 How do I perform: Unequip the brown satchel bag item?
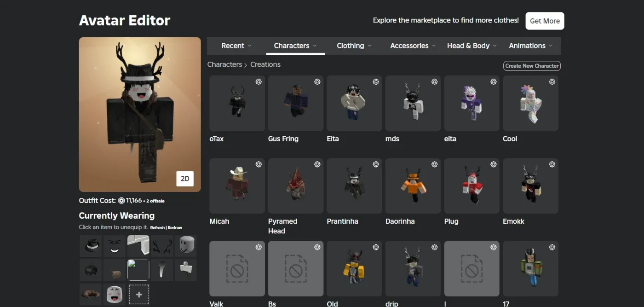point(115,270)
